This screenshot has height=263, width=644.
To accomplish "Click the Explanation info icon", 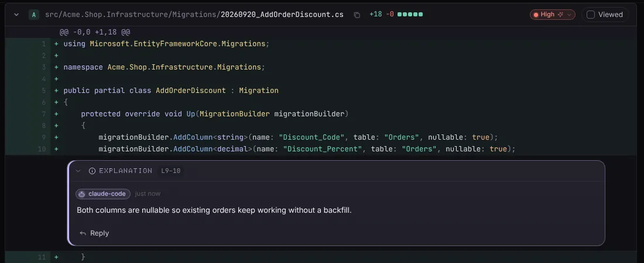I will point(92,171).
